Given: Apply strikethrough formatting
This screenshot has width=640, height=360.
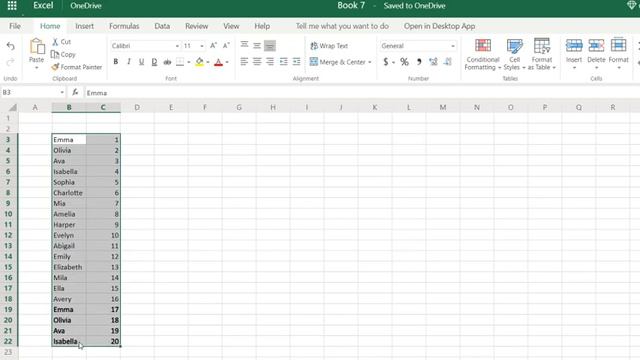Looking at the screenshot, I should (x=167, y=62).
